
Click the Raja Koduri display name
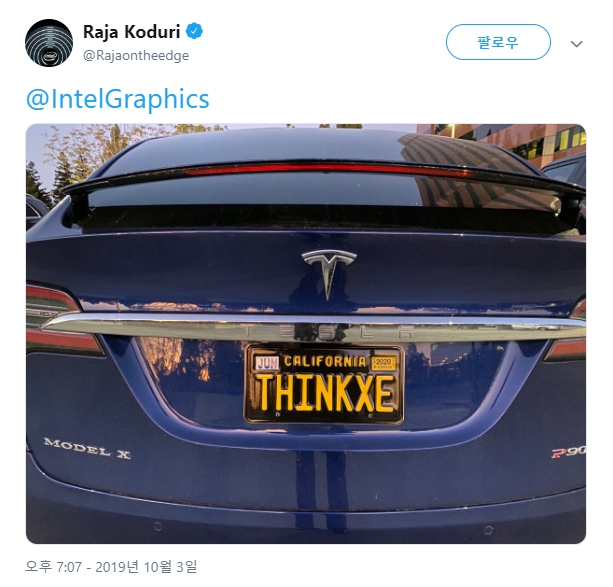coord(132,32)
